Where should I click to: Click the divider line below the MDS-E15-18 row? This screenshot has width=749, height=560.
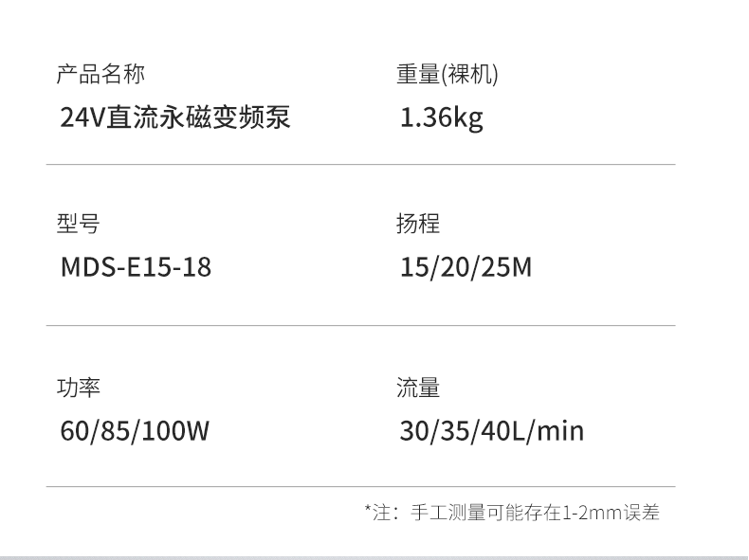pos(360,326)
